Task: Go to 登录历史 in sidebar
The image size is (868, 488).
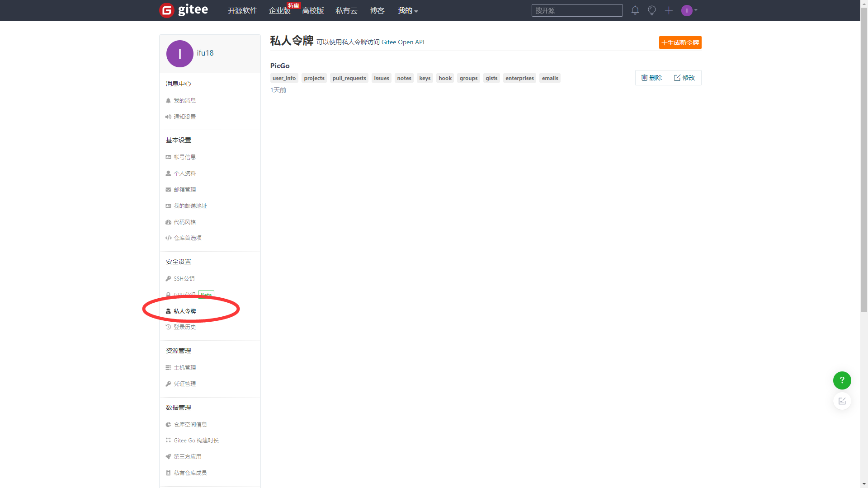Action: [184, 327]
